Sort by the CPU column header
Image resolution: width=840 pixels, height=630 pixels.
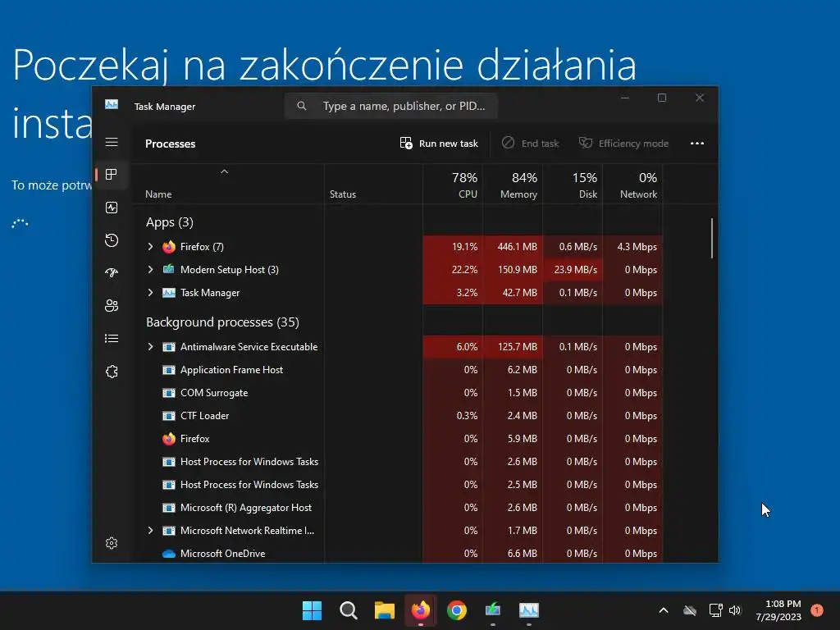click(x=453, y=185)
